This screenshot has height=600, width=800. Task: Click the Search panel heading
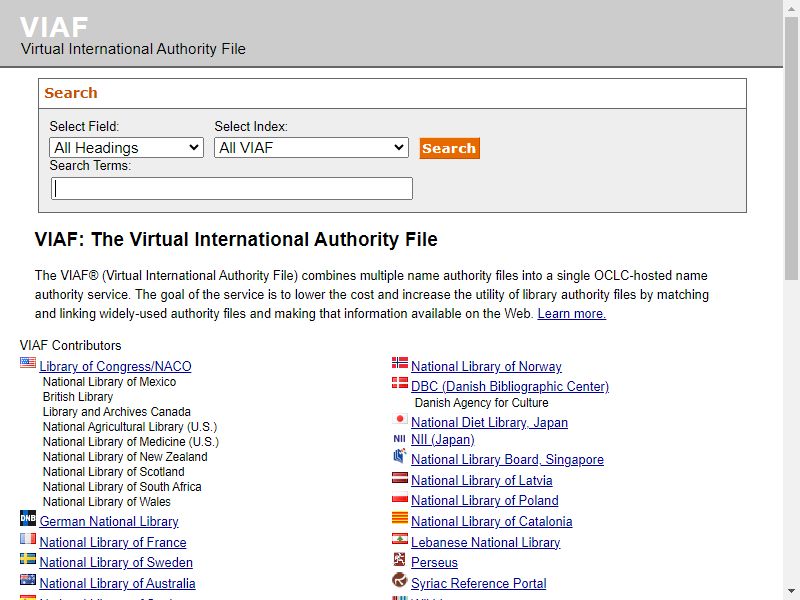pyautogui.click(x=70, y=93)
